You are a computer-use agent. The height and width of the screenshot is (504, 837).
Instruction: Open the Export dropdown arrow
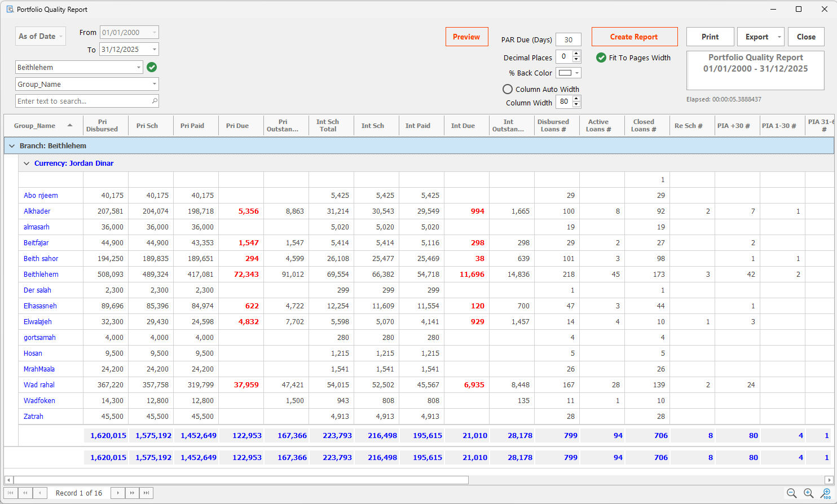pyautogui.click(x=779, y=37)
